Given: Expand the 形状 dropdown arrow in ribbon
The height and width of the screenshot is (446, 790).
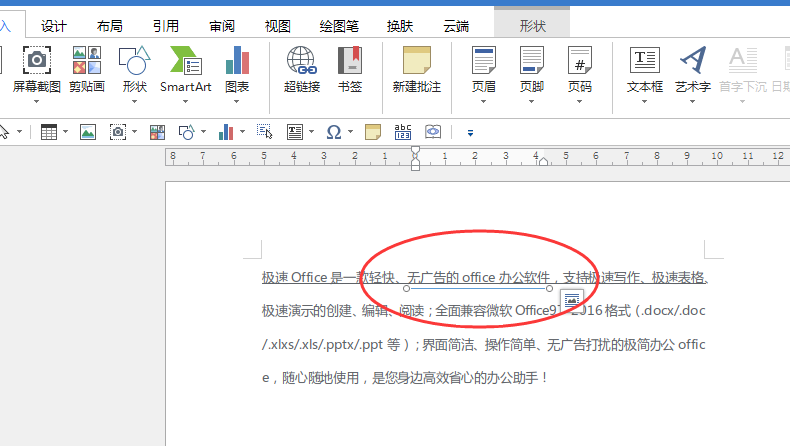Looking at the screenshot, I should 135,102.
